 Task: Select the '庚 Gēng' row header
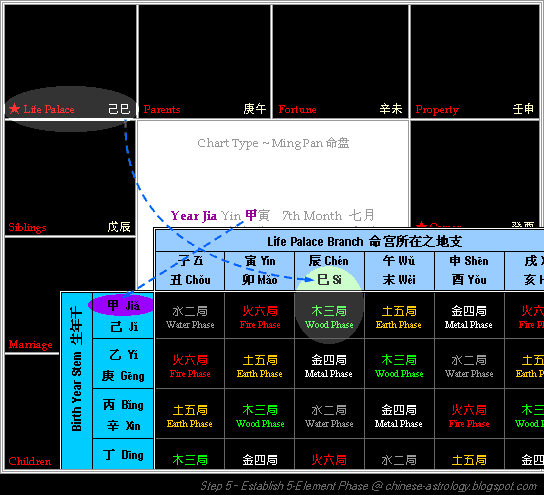tap(123, 376)
